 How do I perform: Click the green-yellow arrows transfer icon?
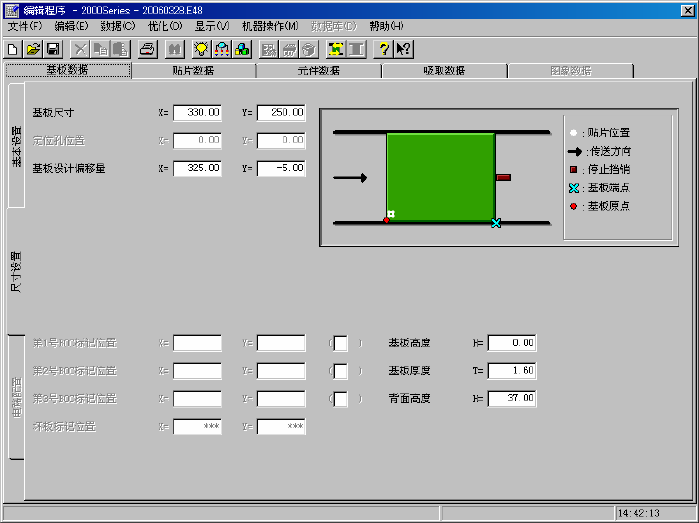point(336,49)
